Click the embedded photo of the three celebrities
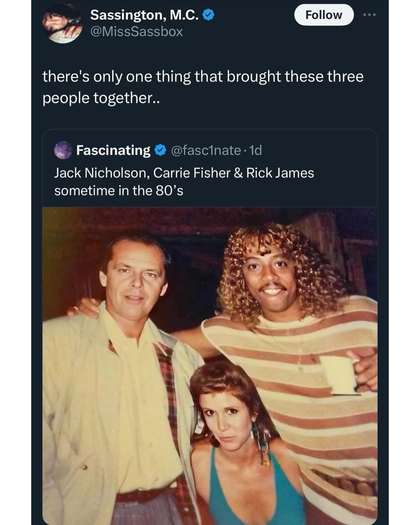 (210, 365)
